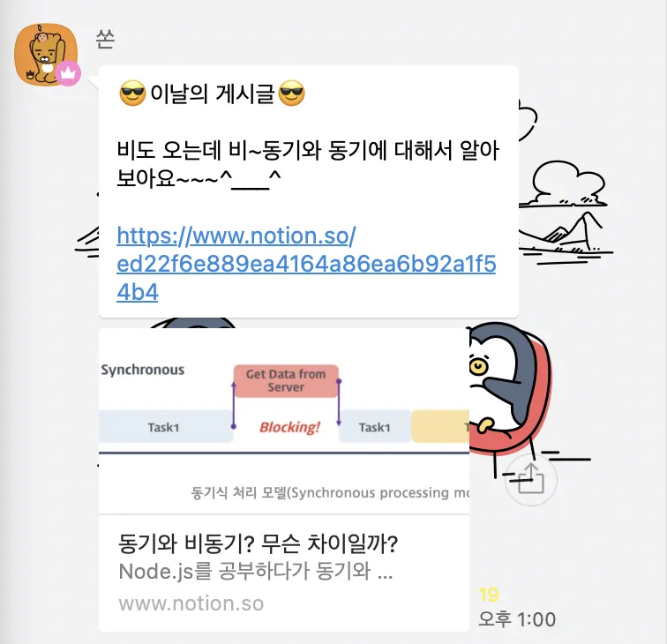
Task: Click the message text 비도 오는데 비~동기와
Action: coord(219,150)
